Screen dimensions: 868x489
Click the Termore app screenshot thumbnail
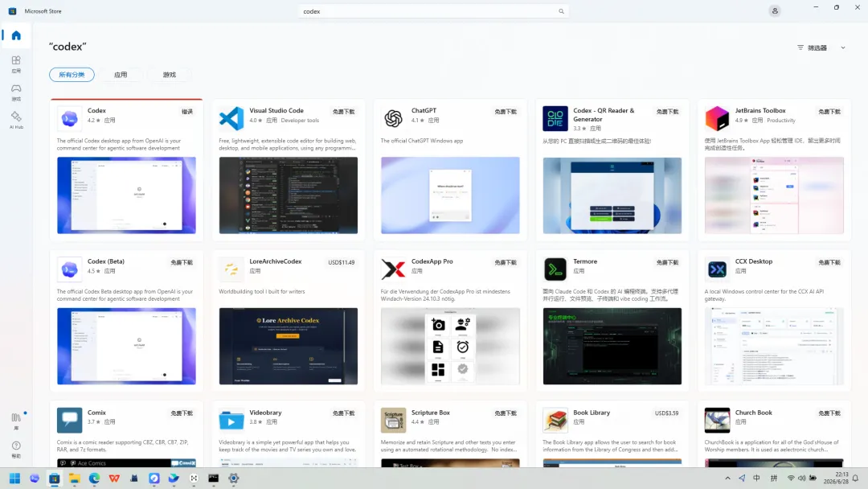point(612,346)
